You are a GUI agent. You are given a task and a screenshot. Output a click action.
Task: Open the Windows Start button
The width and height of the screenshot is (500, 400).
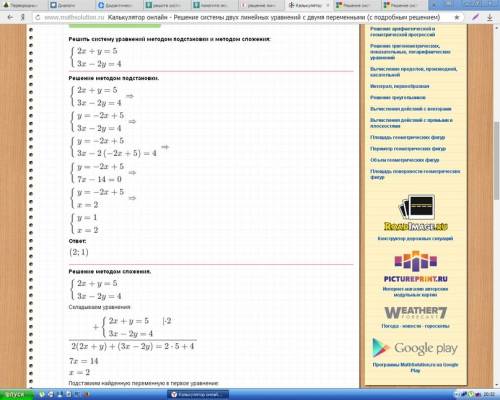tap(16, 395)
